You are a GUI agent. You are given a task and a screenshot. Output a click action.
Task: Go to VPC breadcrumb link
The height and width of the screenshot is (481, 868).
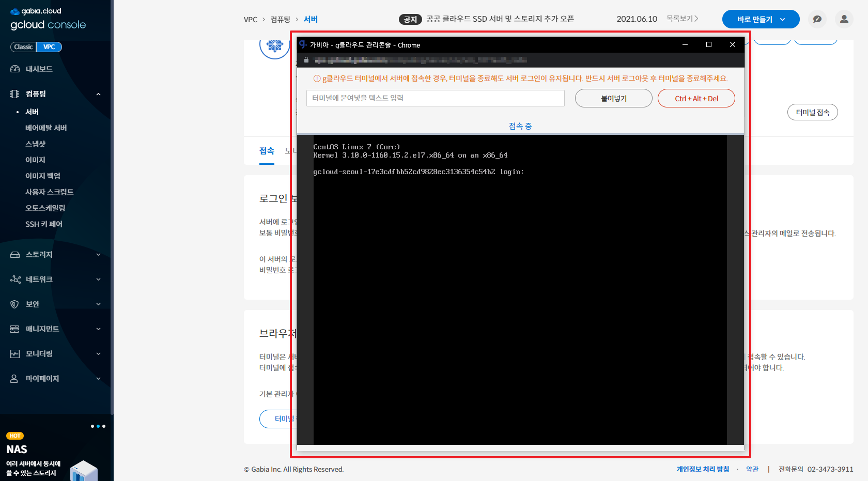[x=251, y=20]
